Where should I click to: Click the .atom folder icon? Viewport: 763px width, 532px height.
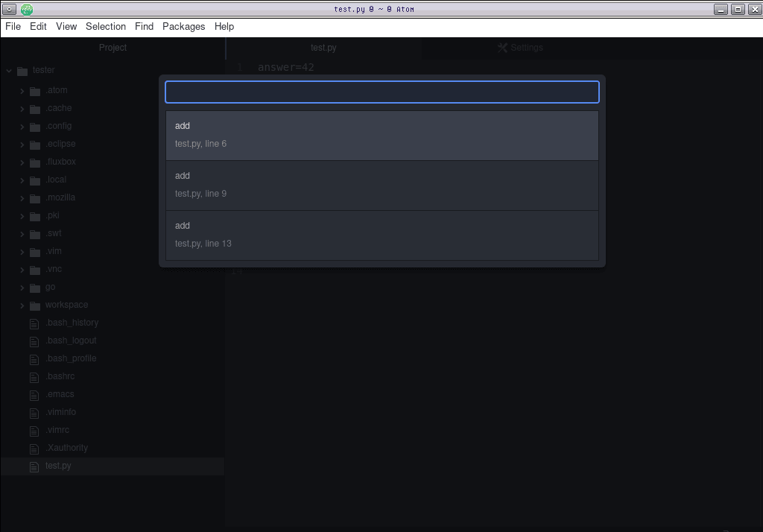tap(35, 91)
